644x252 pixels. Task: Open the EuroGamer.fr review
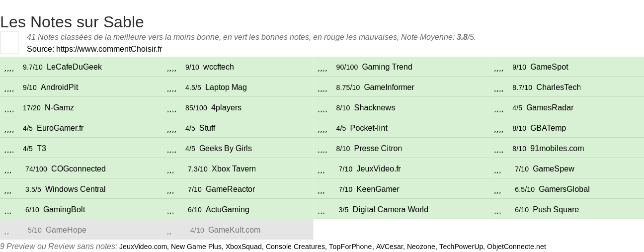pyautogui.click(x=60, y=128)
